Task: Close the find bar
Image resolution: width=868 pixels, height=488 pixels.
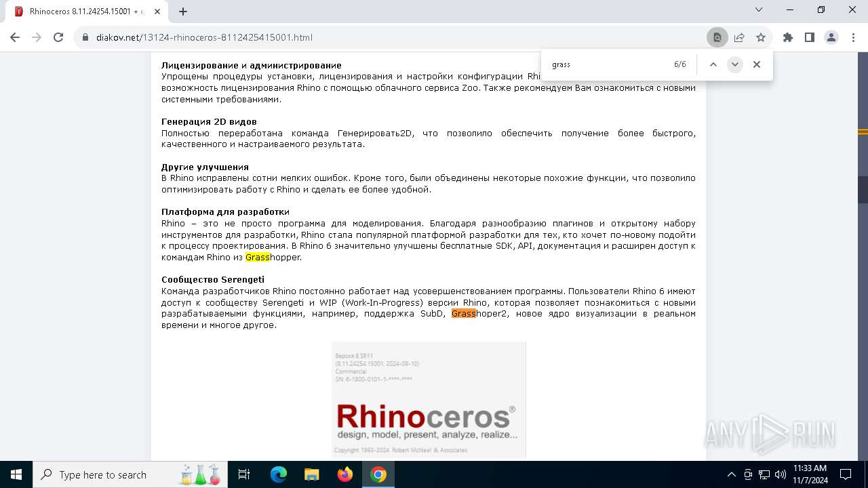Action: 757,64
